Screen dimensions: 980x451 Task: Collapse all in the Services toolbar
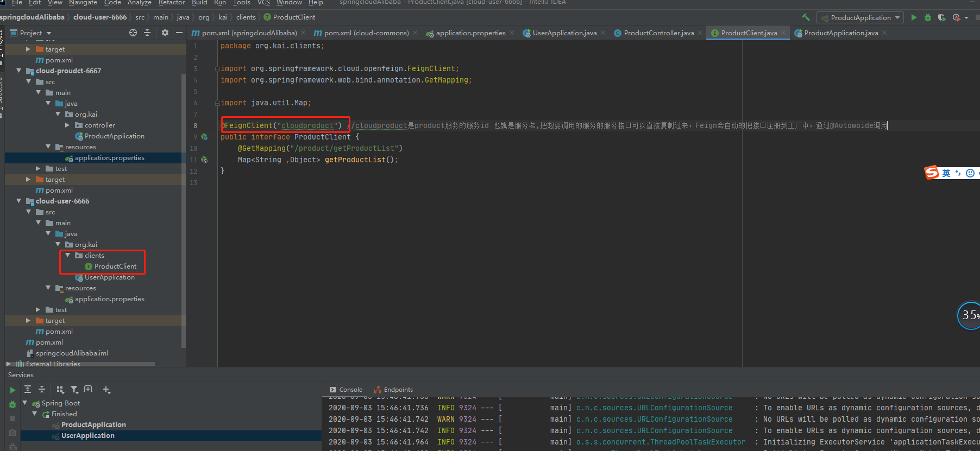(x=42, y=389)
